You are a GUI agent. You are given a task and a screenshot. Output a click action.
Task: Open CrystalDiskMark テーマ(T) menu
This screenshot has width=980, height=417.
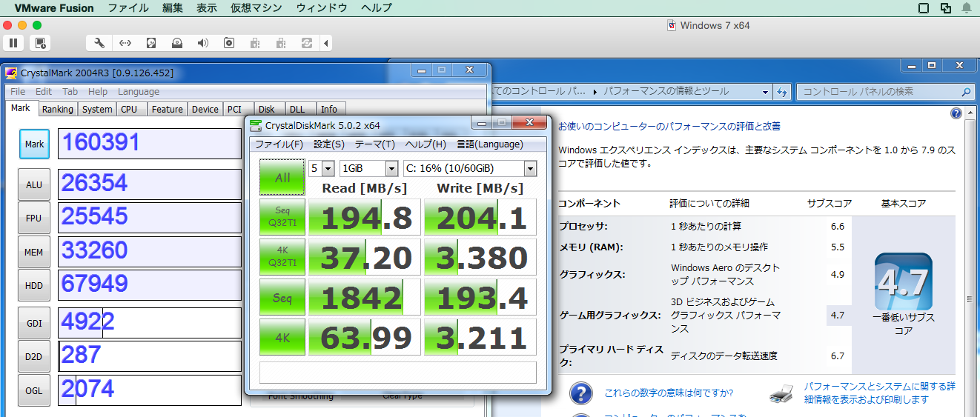(x=374, y=144)
